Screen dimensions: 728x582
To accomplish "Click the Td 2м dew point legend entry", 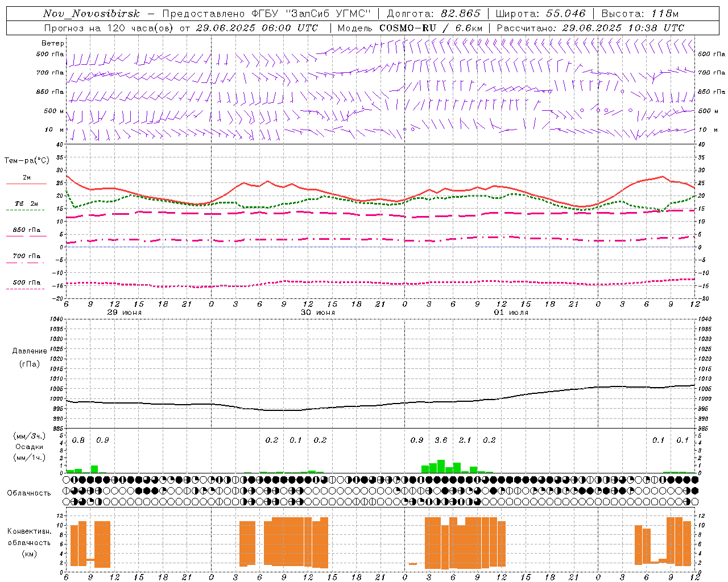I will pyautogui.click(x=26, y=203).
